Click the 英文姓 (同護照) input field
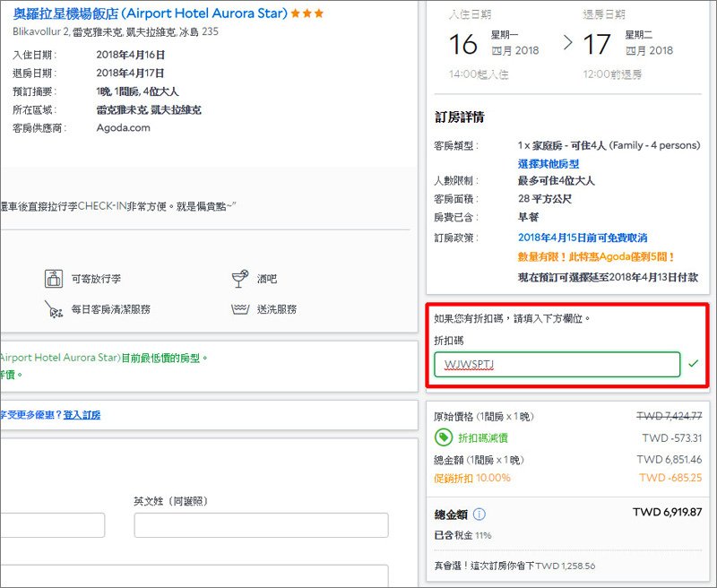Image resolution: width=717 pixels, height=588 pixels. tap(261, 525)
